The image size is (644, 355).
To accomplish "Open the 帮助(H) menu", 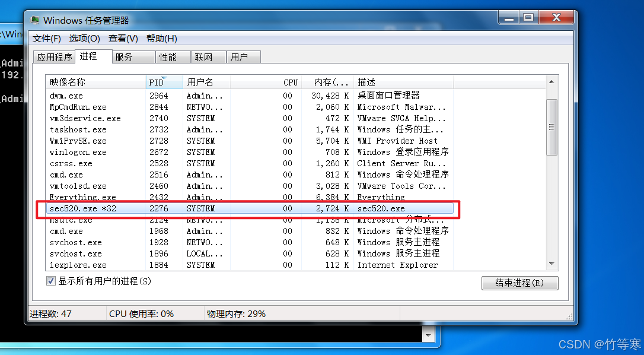I will tap(162, 39).
